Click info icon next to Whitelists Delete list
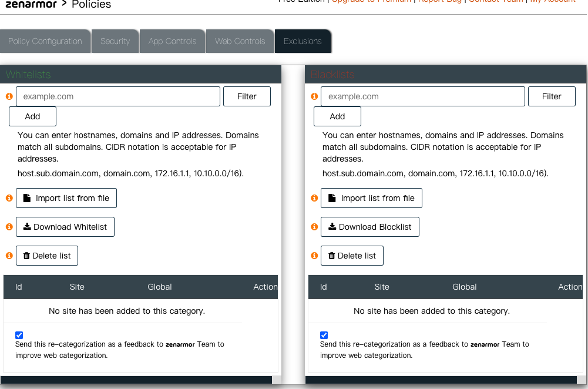This screenshot has width=588, height=389. click(9, 256)
